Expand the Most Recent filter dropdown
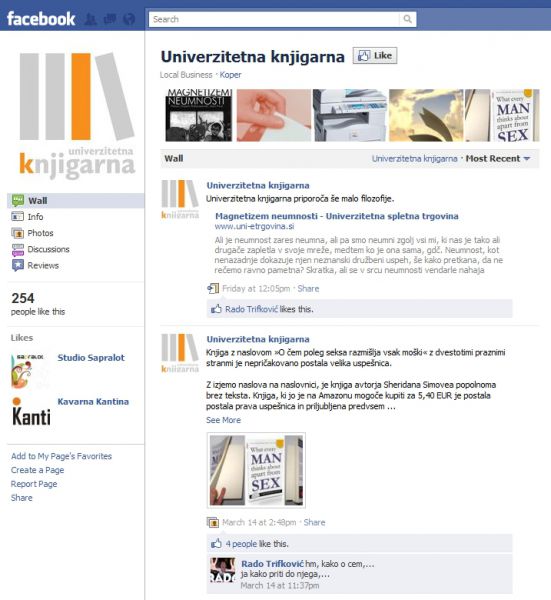Viewport: 551px width, 600px height. coord(497,158)
